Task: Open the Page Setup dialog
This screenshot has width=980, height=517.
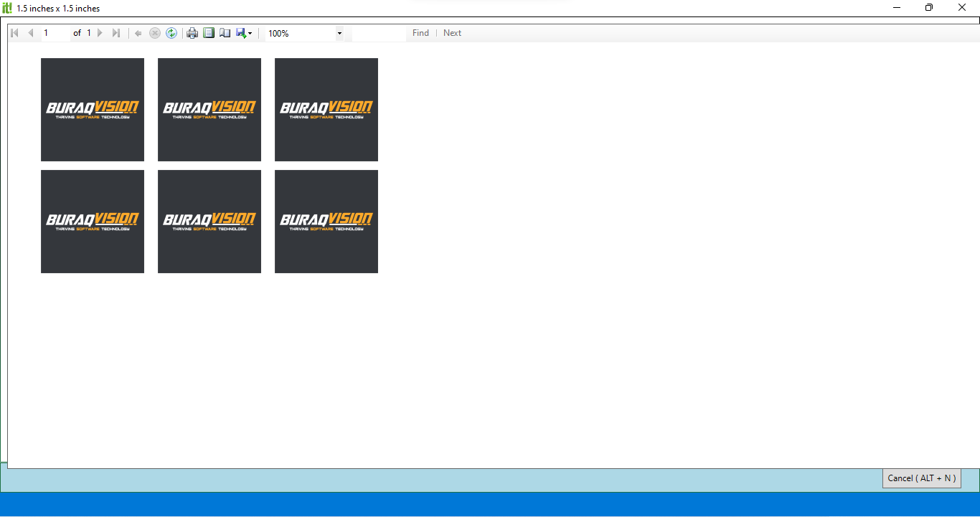Action: pyautogui.click(x=225, y=33)
